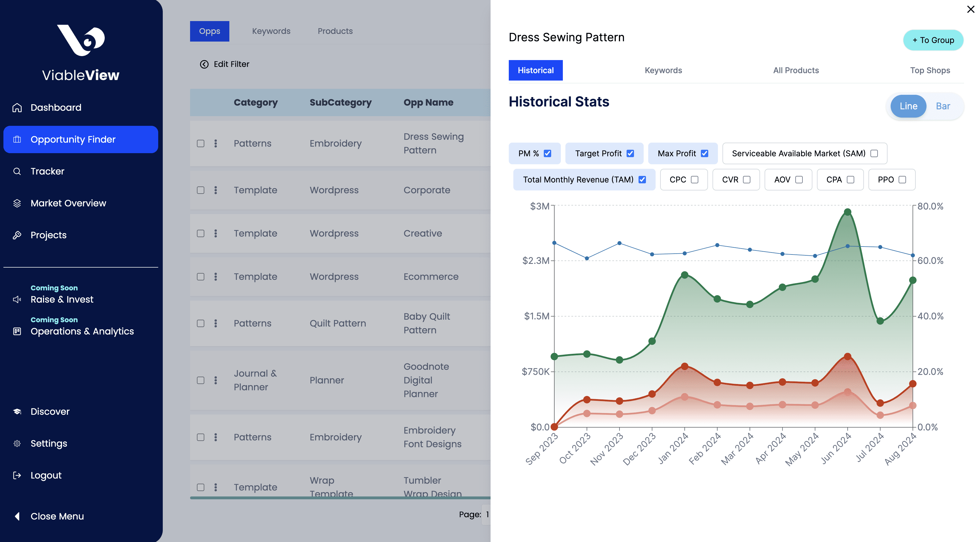Viewport: 980px width, 542px height.
Task: Click the Projects rocket icon
Action: tap(17, 235)
